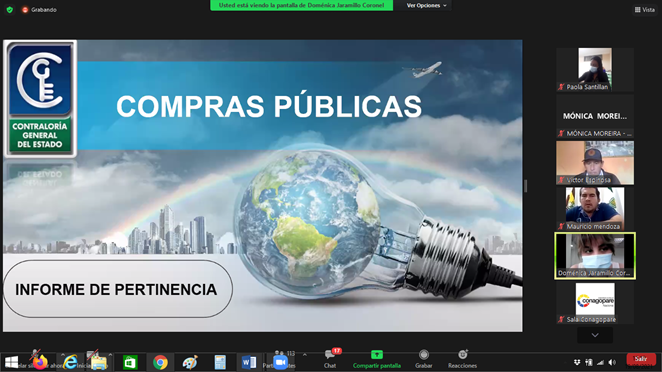The height and width of the screenshot is (372, 662).
Task: Show more participants with the down chevron
Action: (595, 335)
